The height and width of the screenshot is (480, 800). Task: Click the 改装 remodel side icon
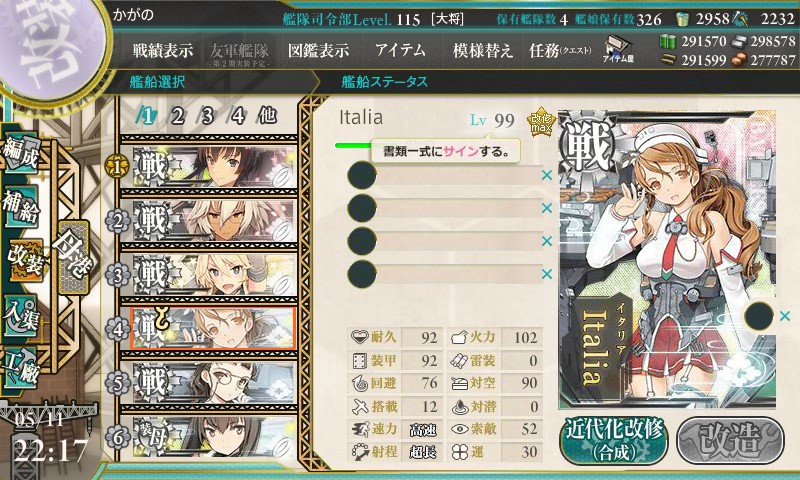pyautogui.click(x=23, y=261)
